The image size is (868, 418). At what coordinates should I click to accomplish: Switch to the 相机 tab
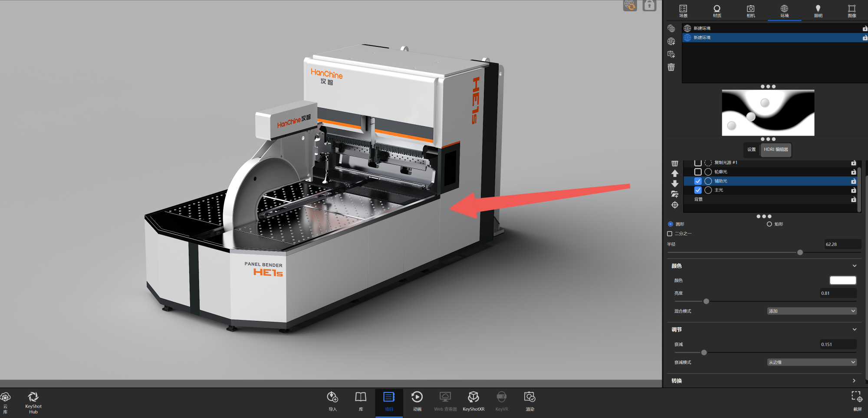pyautogui.click(x=750, y=11)
